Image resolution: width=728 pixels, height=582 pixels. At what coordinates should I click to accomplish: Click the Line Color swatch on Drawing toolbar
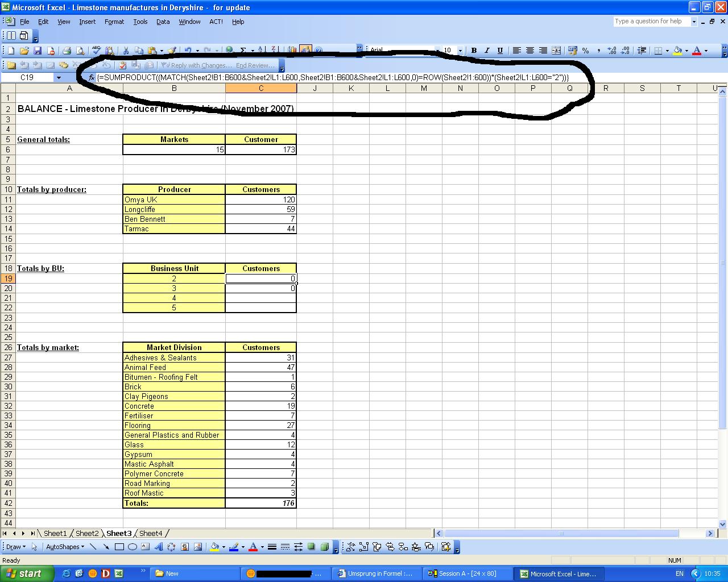pos(234,547)
